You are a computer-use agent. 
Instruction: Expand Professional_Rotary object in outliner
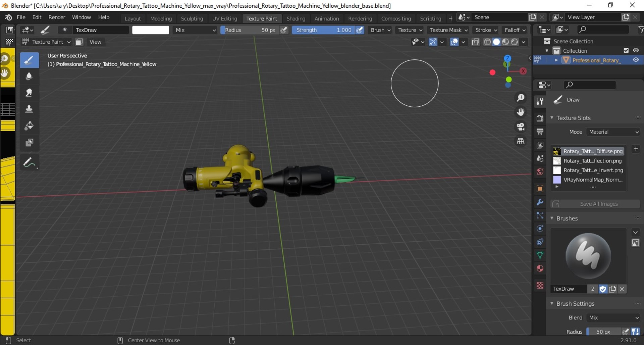point(556,60)
